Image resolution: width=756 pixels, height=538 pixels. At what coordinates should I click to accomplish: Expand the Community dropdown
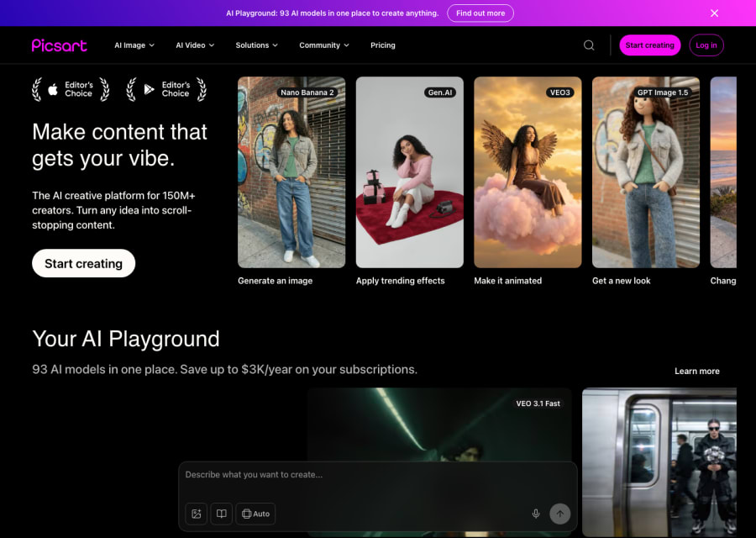323,45
